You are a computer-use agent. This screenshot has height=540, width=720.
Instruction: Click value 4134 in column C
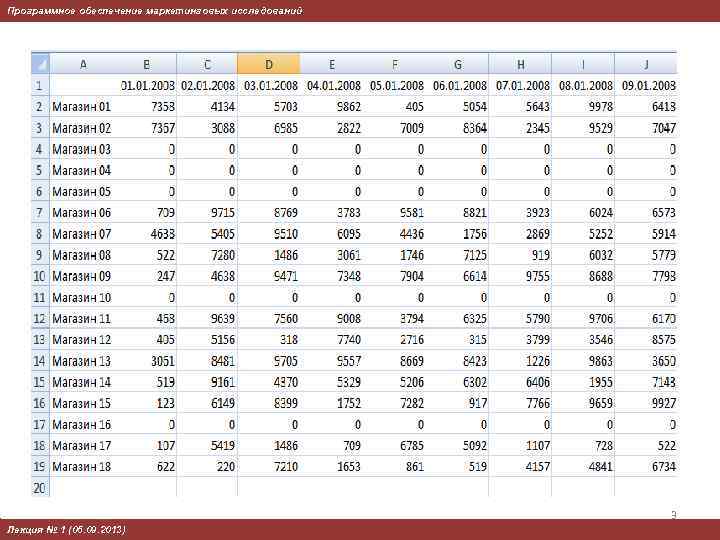[223, 107]
